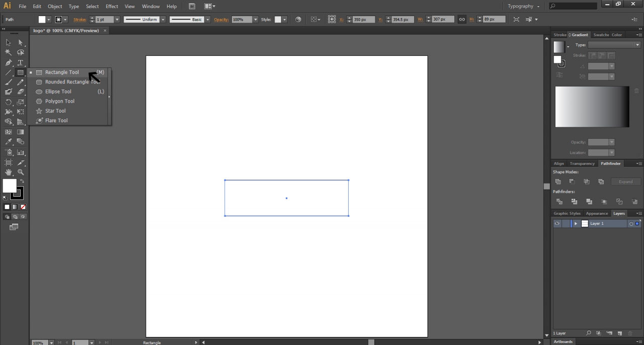The height and width of the screenshot is (345, 644).
Task: Enable Draw Behind mode
Action: click(x=15, y=217)
